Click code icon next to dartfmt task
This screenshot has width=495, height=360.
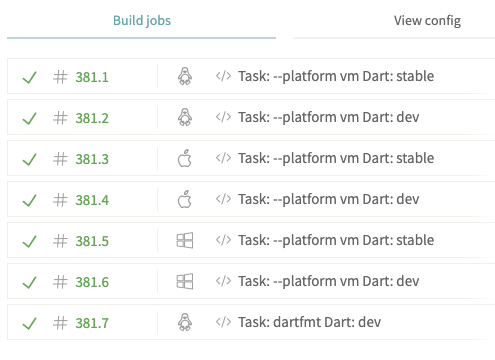coord(223,322)
